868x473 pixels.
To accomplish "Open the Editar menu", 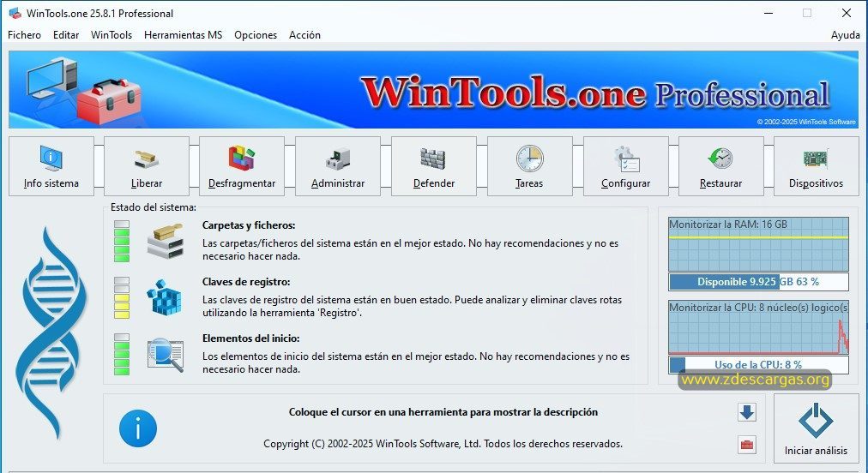I will (66, 35).
